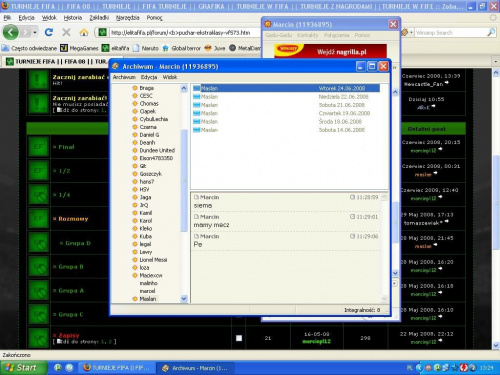Switch to Archiwum - Marcin taskbar button
This screenshot has width=500, height=375.
(195, 368)
